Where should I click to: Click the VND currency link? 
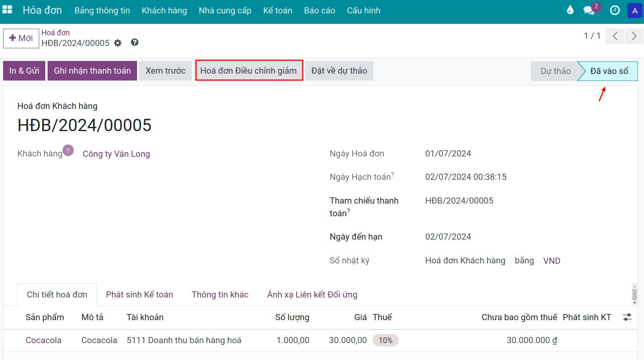pos(552,261)
